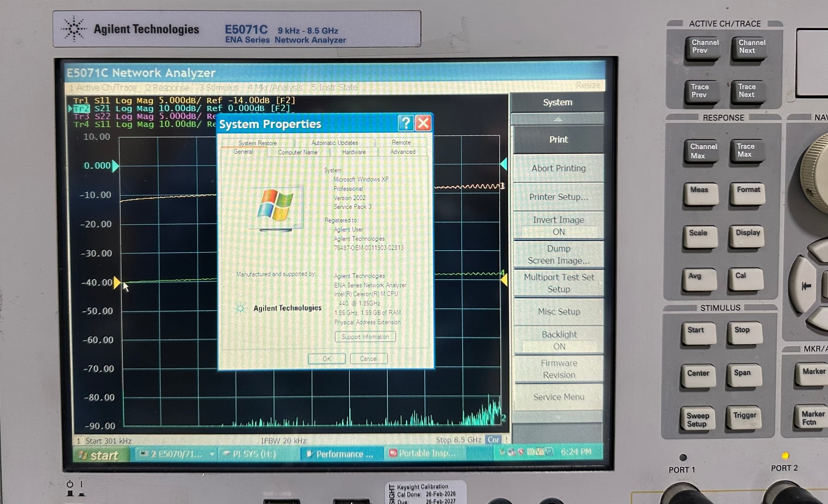Screen dimensions: 828x504
Task: Click the Support Information button
Action: pos(365,337)
